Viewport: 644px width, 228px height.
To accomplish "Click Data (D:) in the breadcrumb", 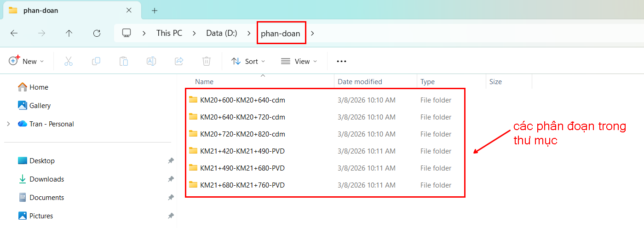I will coord(221,33).
